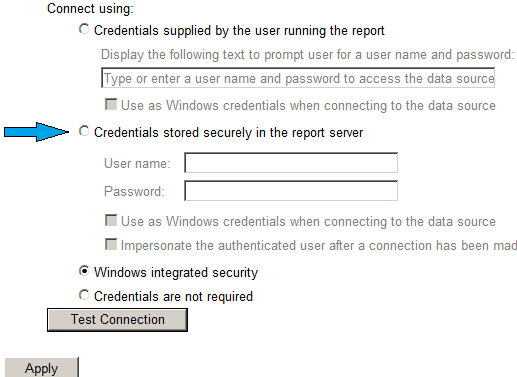Click the prompt text input field
Screen dimensions: 517x377
coord(298,78)
